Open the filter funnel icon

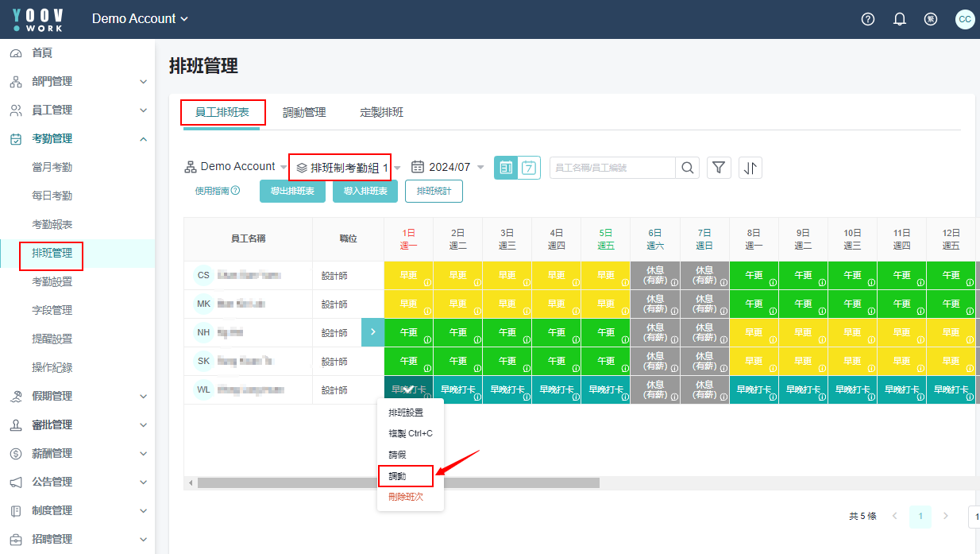[719, 168]
